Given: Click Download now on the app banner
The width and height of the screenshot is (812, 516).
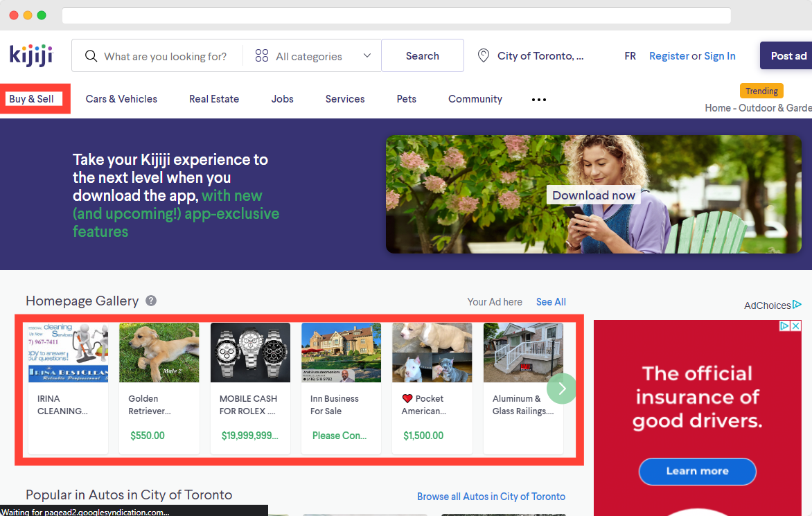Looking at the screenshot, I should tap(593, 195).
